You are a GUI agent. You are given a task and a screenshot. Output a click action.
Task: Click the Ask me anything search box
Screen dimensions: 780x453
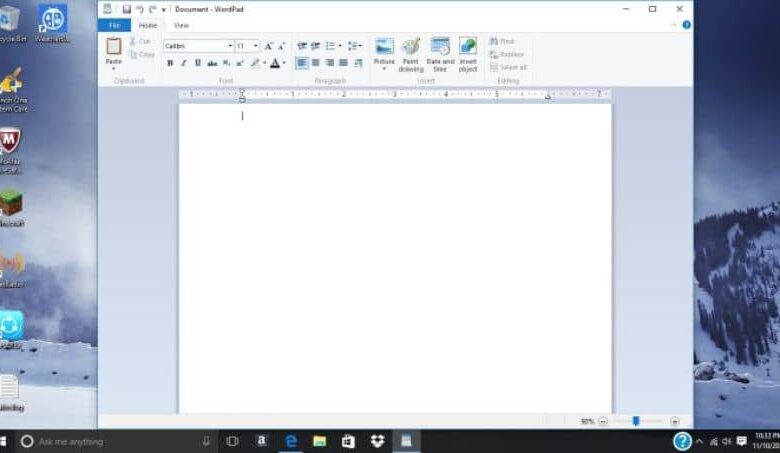(x=117, y=442)
